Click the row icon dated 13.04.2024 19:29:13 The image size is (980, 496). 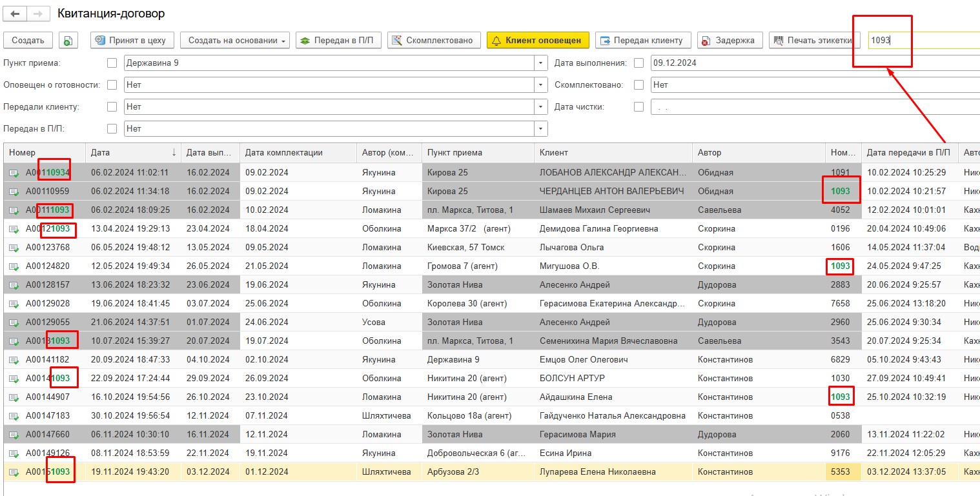click(14, 229)
